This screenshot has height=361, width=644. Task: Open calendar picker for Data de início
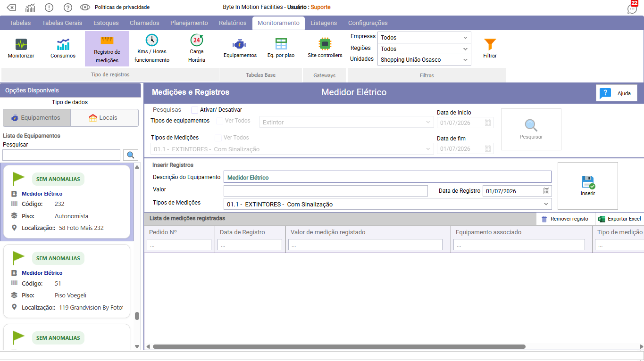(x=488, y=123)
